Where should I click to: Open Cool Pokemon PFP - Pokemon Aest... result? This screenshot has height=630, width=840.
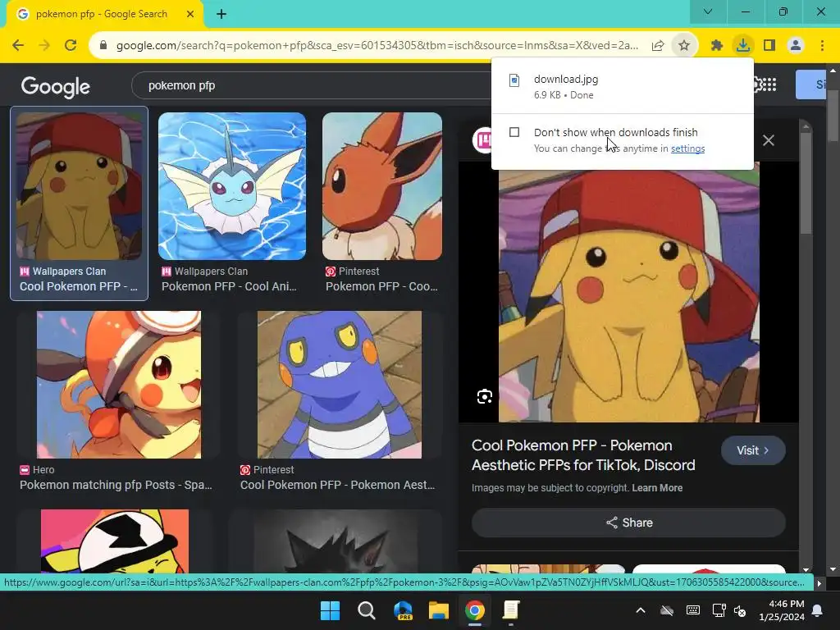click(x=337, y=485)
